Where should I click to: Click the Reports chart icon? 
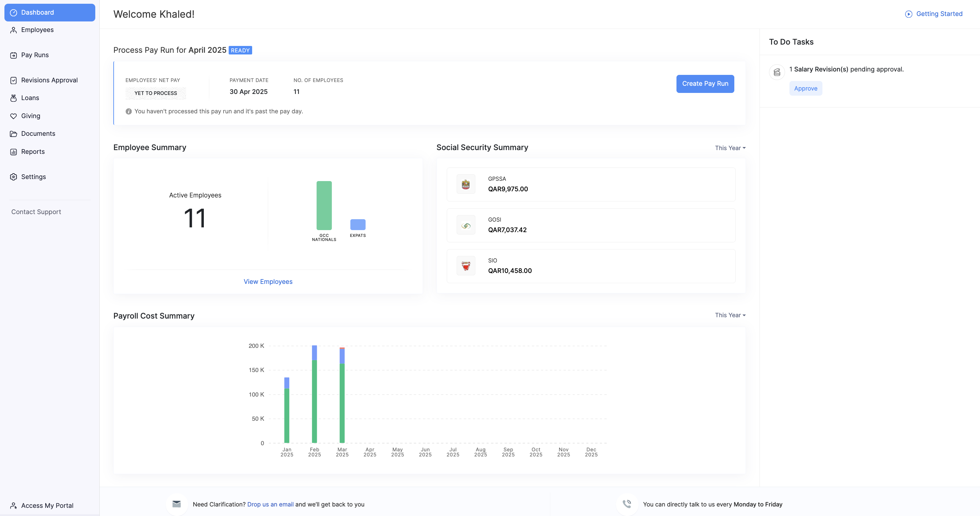click(13, 152)
